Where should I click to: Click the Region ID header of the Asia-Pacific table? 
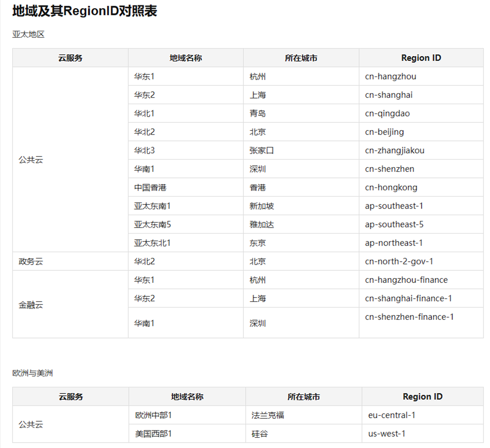421,58
